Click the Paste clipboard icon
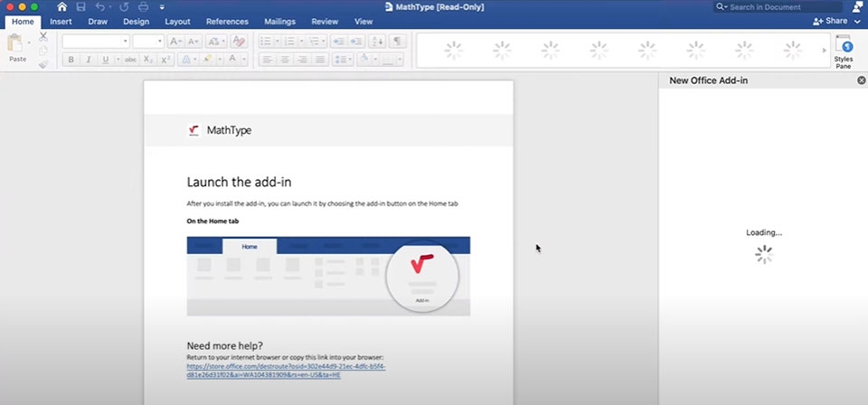This screenshot has width=868, height=405. 16,43
